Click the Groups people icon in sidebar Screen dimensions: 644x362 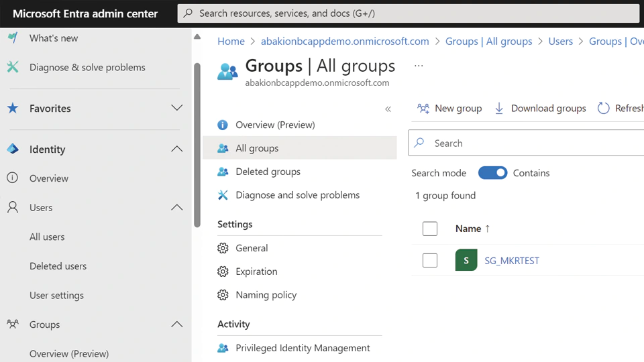click(x=13, y=324)
